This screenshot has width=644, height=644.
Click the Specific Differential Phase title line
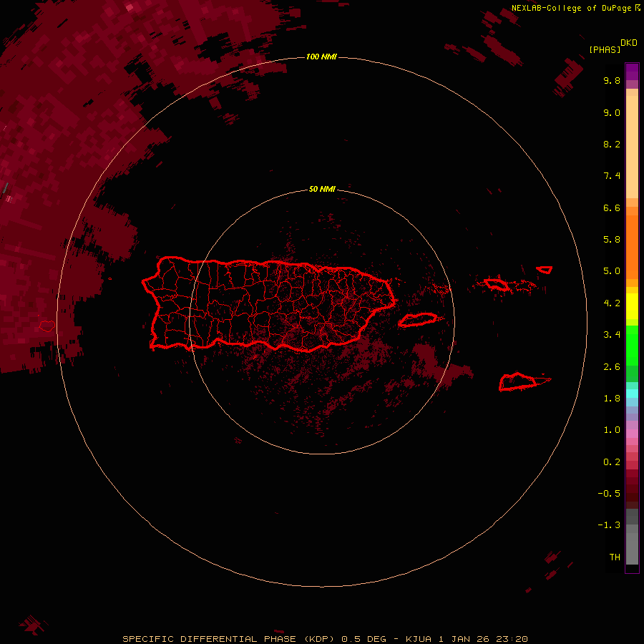(325, 639)
